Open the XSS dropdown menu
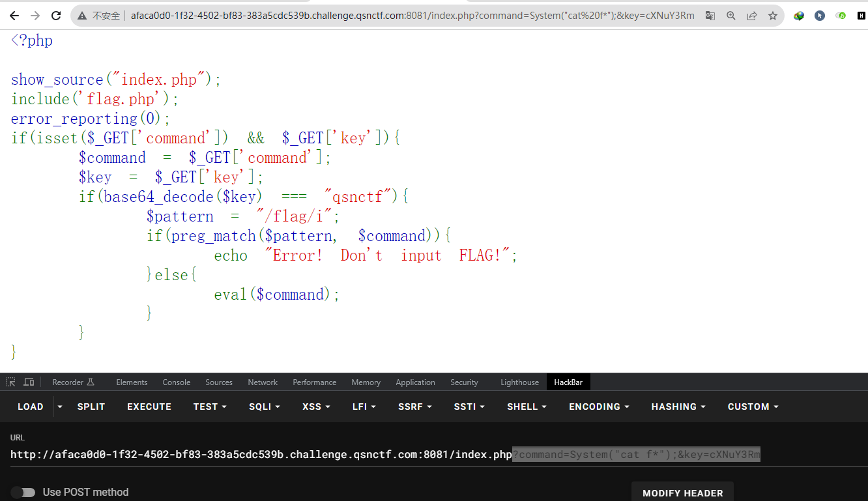Screen dimensions: 868x501 [316, 407]
